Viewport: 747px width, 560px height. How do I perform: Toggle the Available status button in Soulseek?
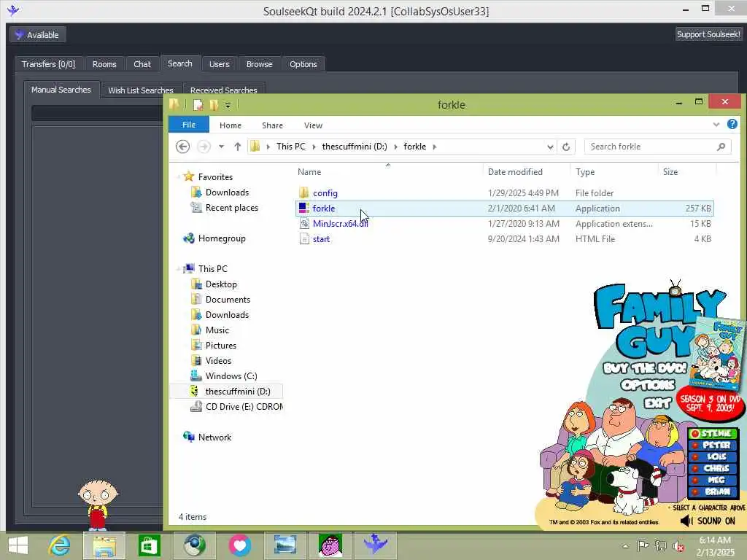tap(38, 35)
